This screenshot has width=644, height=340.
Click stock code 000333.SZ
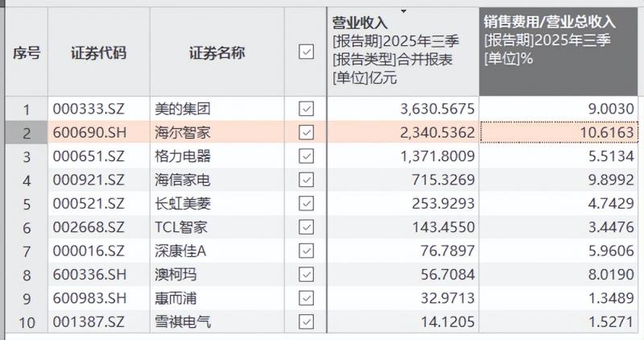[87, 109]
